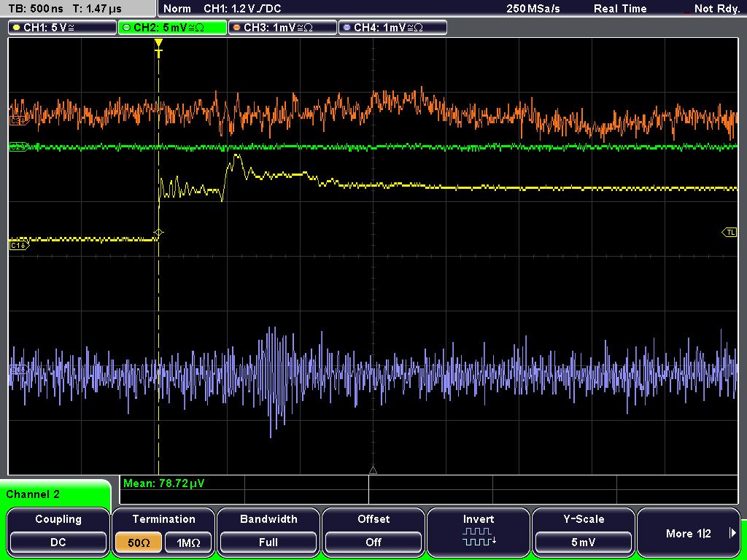Click the yellow trigger position marker T
The image size is (747, 560).
coord(158,48)
